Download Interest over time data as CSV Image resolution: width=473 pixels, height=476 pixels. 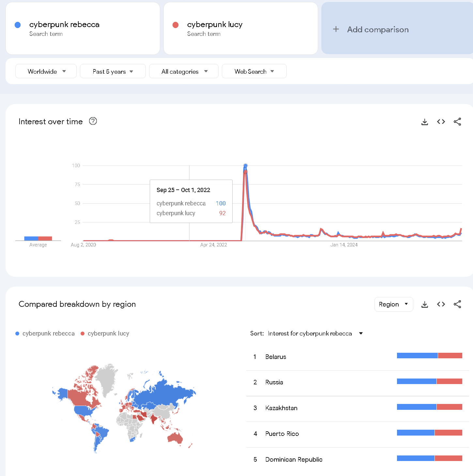[x=424, y=122]
